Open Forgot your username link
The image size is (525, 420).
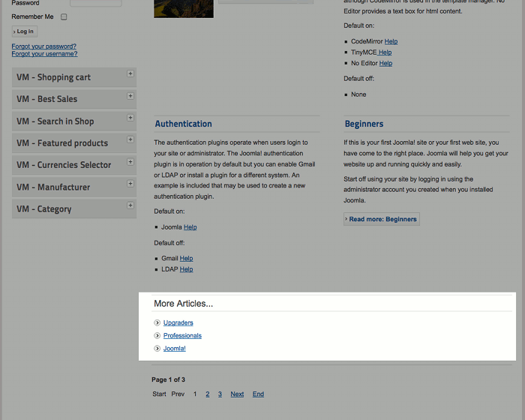click(x=44, y=54)
